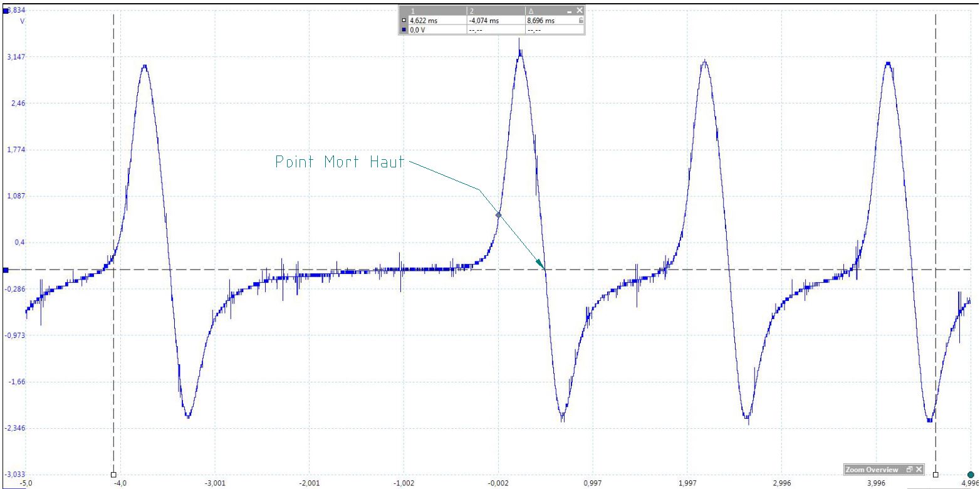Restore the Zoom Overview panel

click(x=909, y=470)
